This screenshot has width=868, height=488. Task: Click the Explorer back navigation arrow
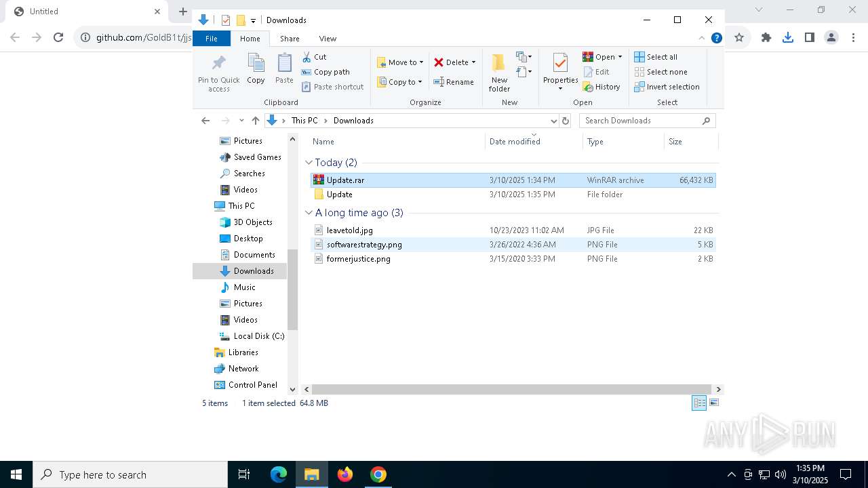point(205,121)
